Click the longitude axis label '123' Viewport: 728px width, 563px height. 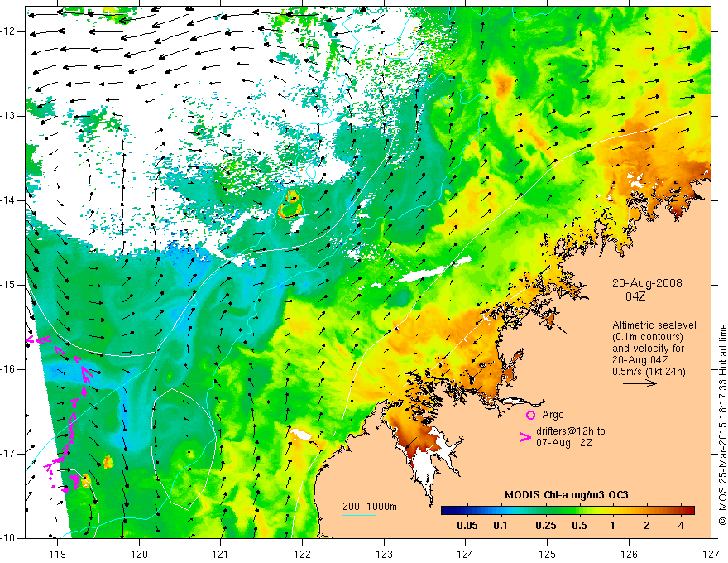tap(384, 554)
